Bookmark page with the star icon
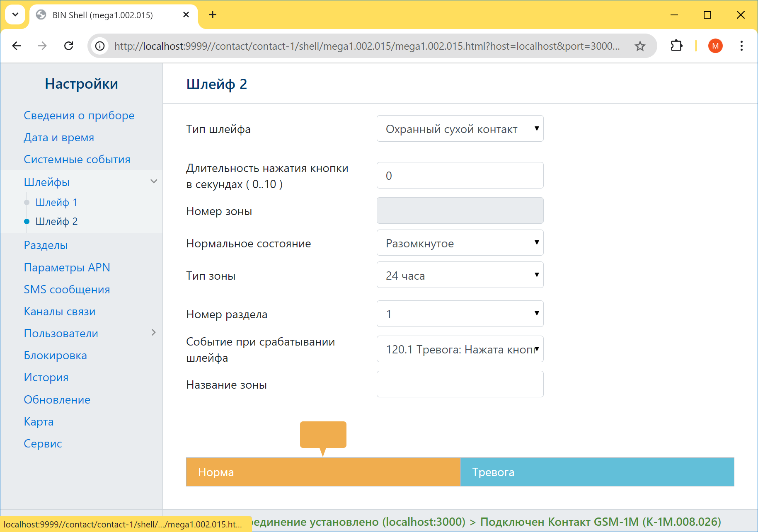Screen dimensions: 758x532 pos(640,46)
